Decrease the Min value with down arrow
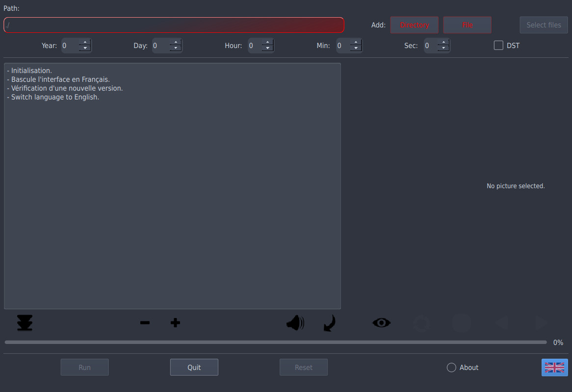 [356, 49]
